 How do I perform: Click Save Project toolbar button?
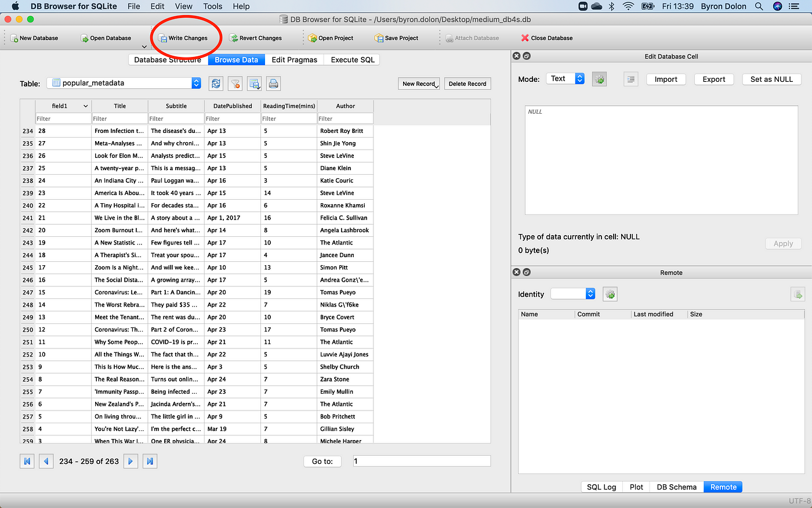397,38
